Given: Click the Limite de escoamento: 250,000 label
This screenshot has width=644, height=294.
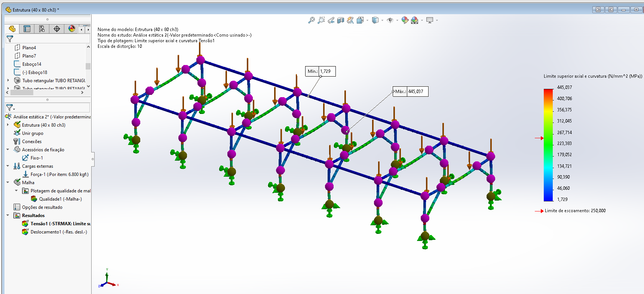Looking at the screenshot, I should pos(575,211).
